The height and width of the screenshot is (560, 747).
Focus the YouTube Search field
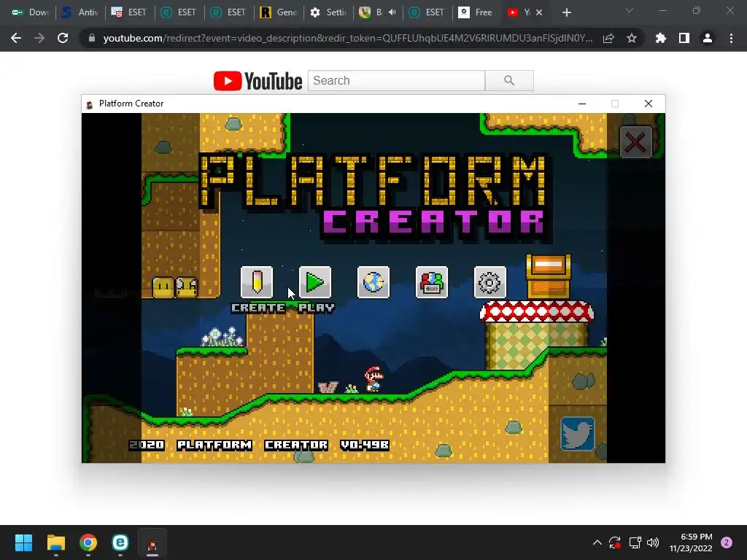396,80
